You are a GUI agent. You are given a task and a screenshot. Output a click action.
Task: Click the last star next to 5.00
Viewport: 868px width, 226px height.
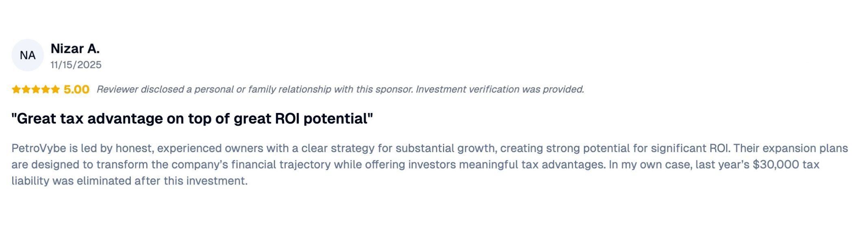click(x=55, y=89)
